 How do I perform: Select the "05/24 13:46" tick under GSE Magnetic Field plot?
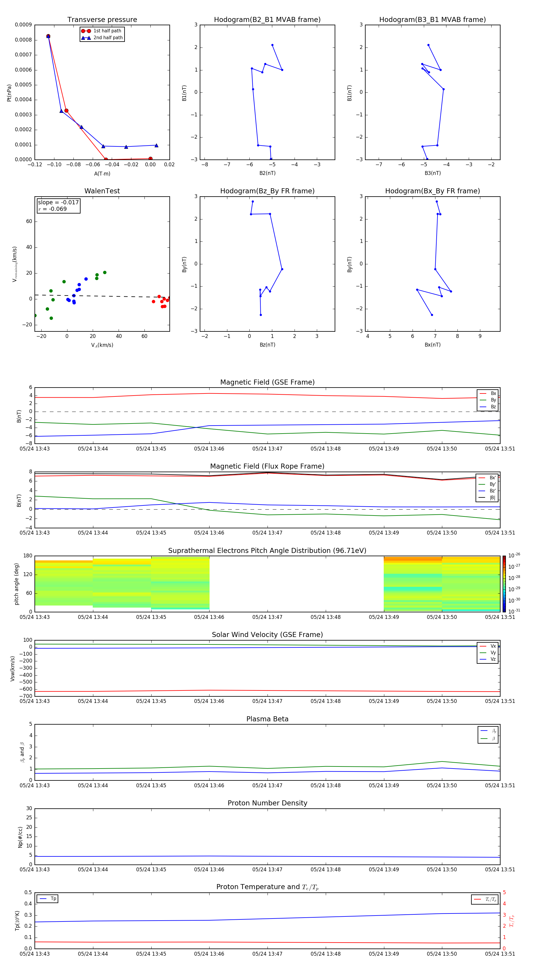209,448
